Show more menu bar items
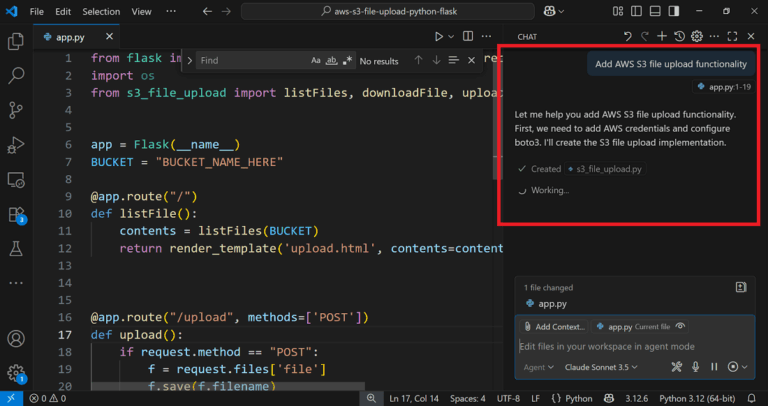Screen dimensions: 768x406 (171, 11)
